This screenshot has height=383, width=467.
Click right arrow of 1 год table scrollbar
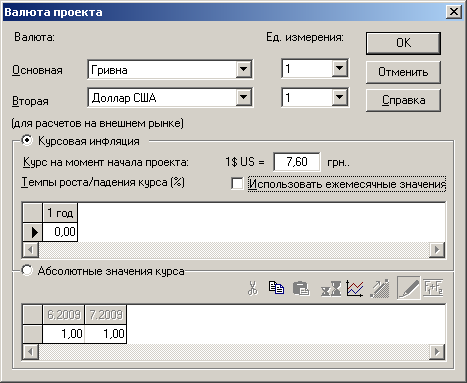[x=437, y=250]
